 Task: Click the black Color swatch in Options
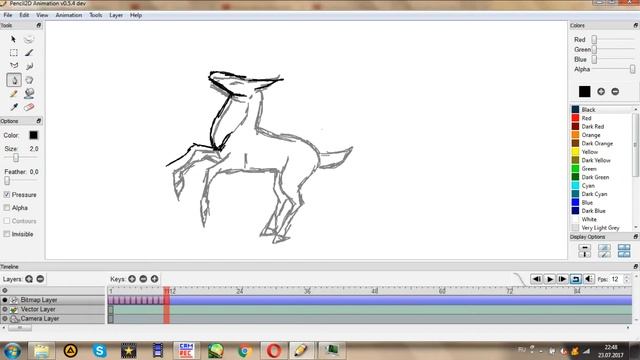(33, 135)
